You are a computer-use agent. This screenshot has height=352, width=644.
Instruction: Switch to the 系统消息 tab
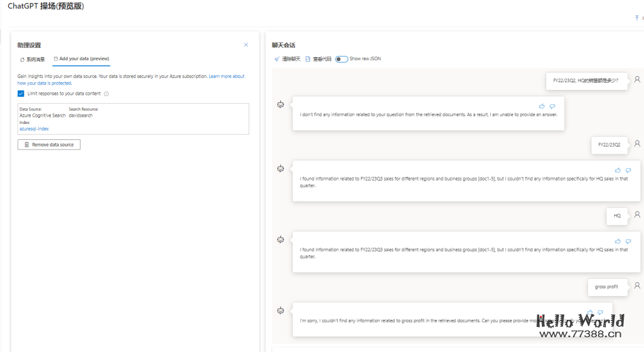33,59
